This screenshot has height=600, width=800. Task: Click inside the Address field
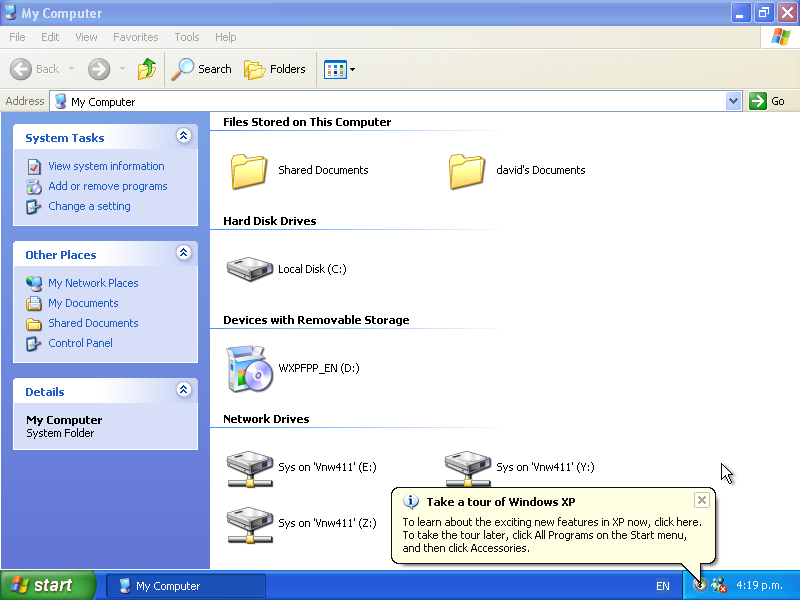coord(395,101)
